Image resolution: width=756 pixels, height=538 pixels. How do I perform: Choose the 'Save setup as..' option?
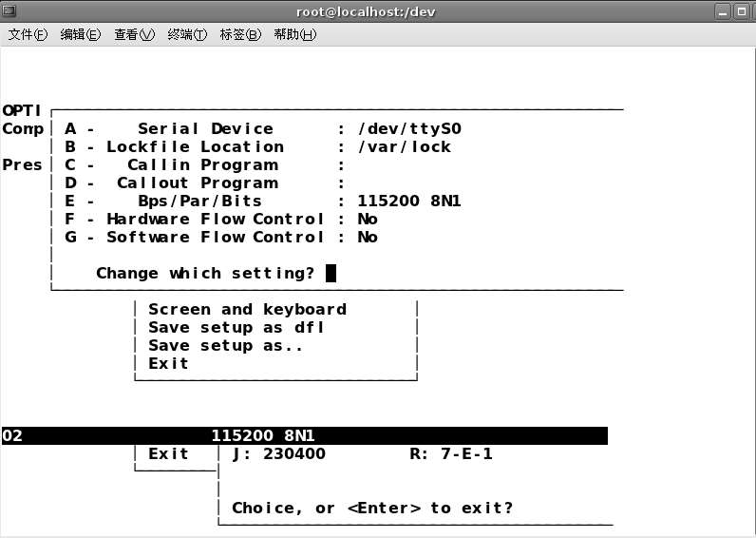click(226, 346)
